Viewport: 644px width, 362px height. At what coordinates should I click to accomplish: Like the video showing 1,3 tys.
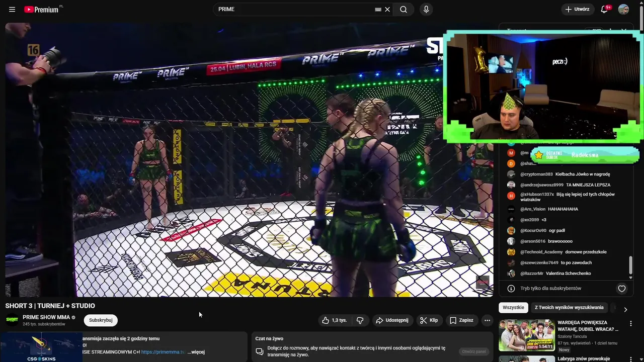coord(335,320)
